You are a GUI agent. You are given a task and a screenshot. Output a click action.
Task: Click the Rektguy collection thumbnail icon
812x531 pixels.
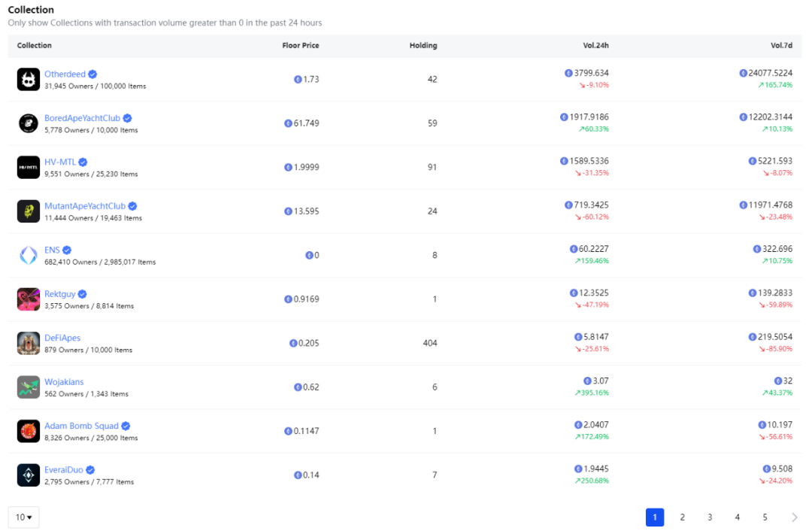tap(28, 299)
